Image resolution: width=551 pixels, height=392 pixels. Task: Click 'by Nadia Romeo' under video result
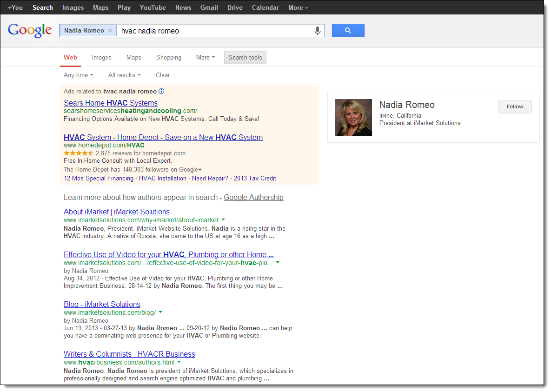(86, 271)
